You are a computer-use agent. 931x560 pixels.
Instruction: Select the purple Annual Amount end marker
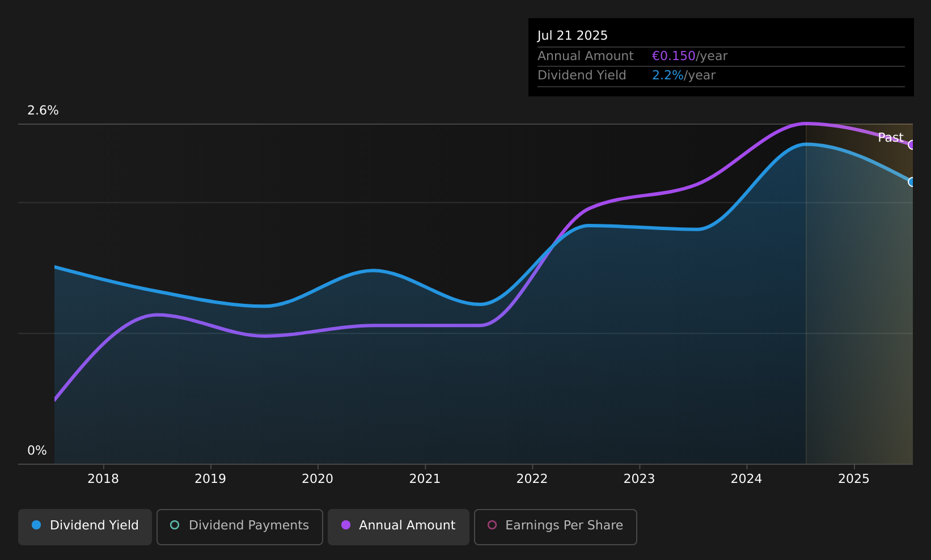point(912,145)
